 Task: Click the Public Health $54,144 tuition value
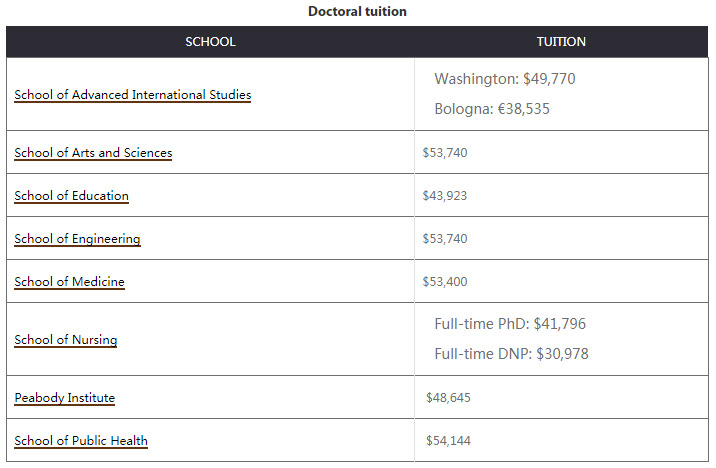coord(448,441)
